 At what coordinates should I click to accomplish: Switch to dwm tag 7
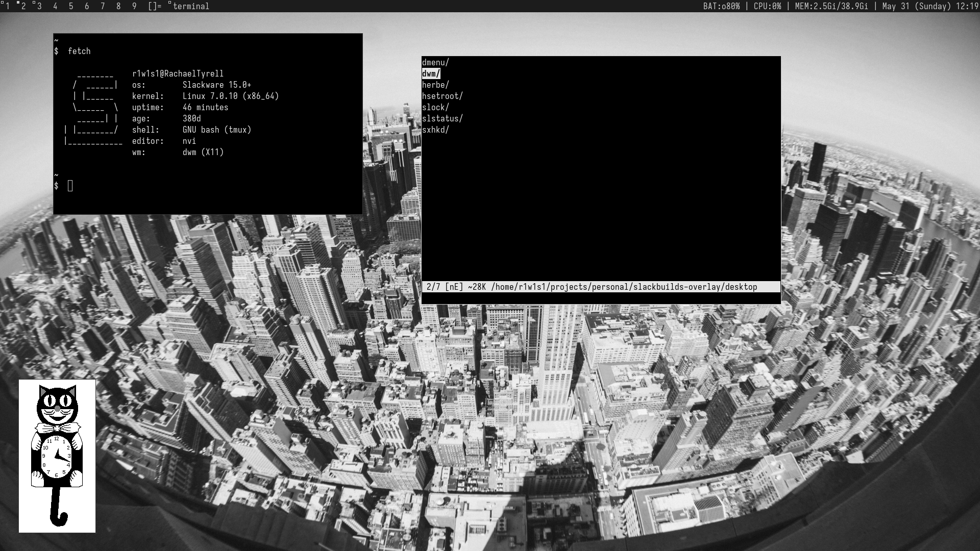(x=103, y=6)
